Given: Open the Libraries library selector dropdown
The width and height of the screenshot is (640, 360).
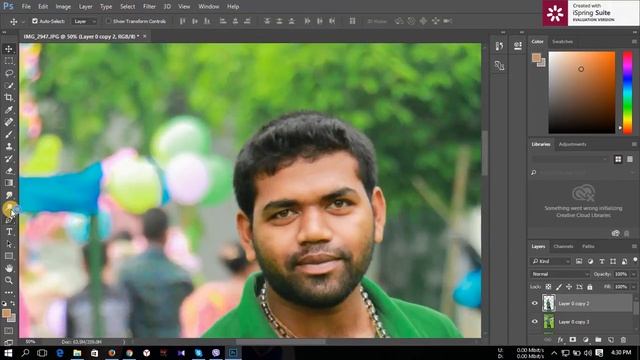Looking at the screenshot, I should coord(570,159).
